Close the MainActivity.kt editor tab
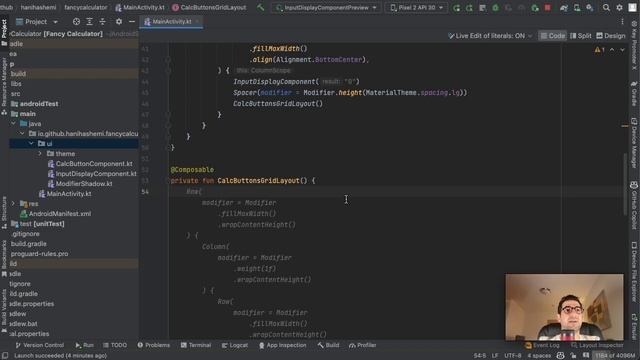The width and height of the screenshot is (640, 360). pos(197,22)
